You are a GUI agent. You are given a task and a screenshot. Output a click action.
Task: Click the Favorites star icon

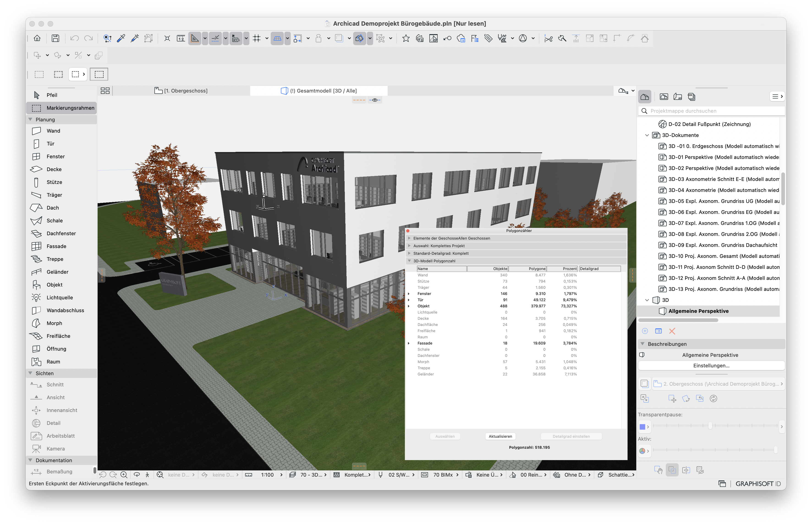click(406, 38)
